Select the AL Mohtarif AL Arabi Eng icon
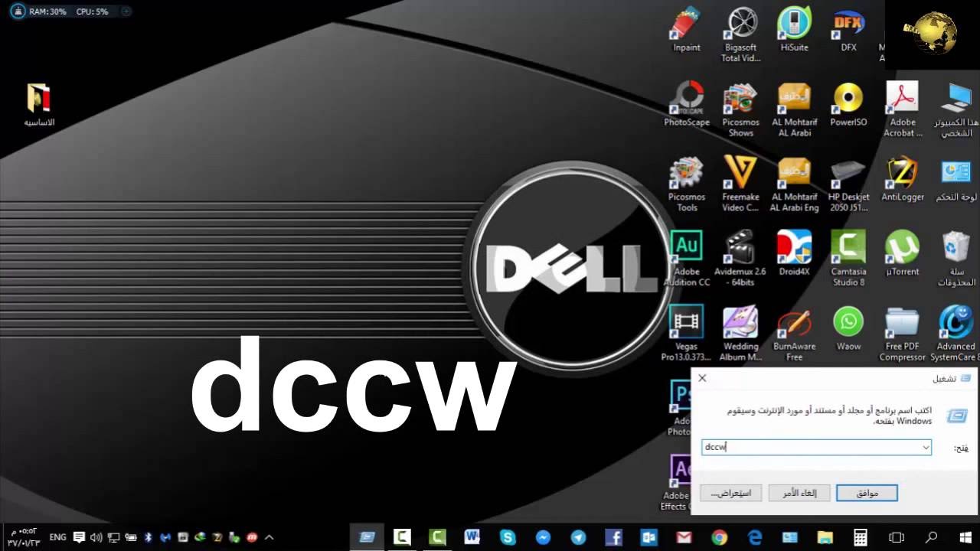The width and height of the screenshot is (980, 551). [794, 184]
